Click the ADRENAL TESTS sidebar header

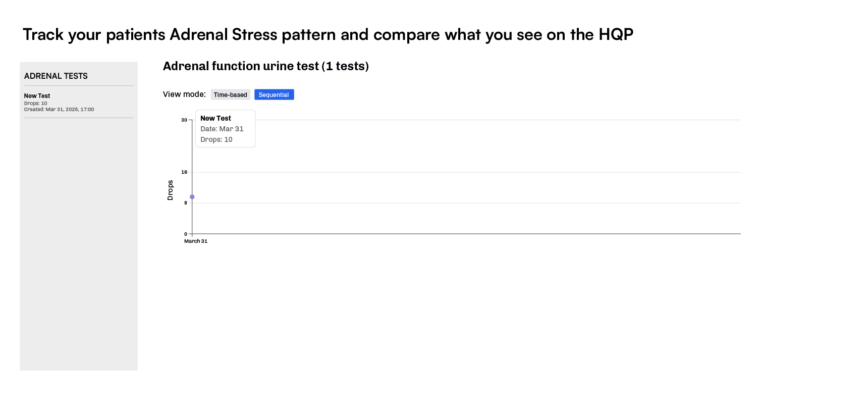(56, 76)
